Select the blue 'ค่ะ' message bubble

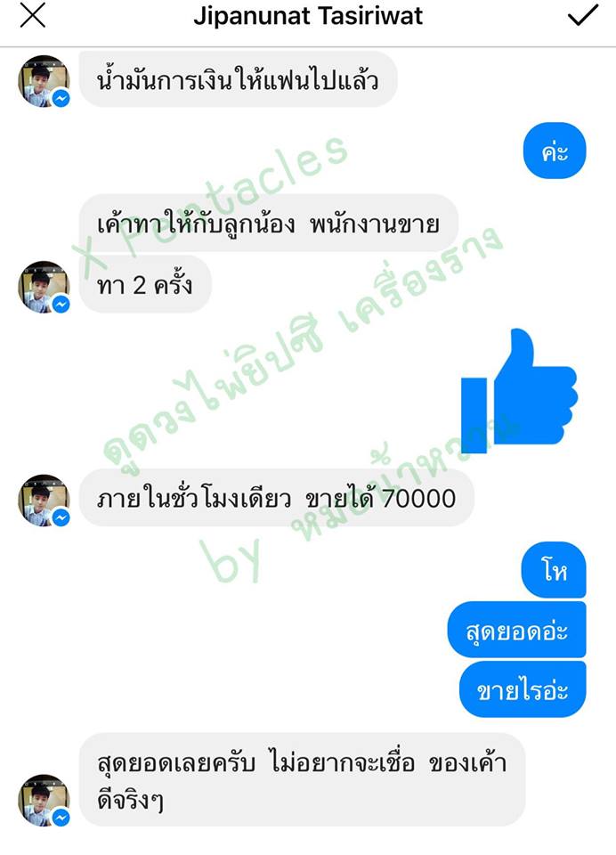click(555, 151)
